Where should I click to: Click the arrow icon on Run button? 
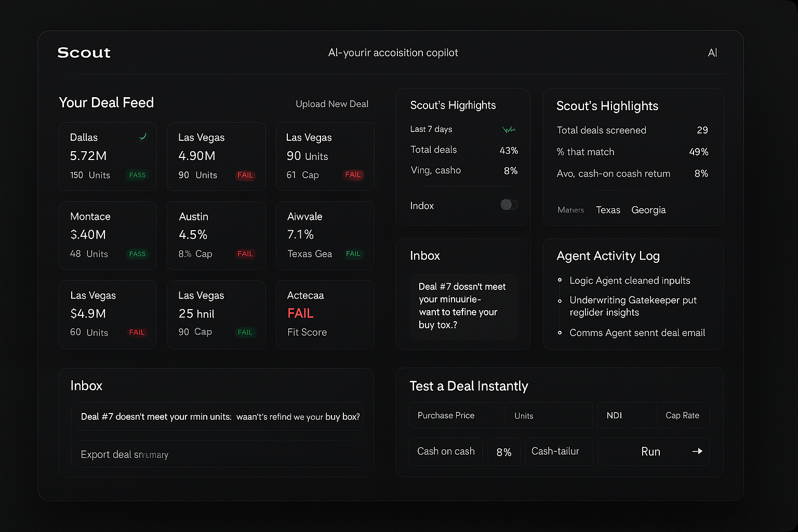coord(697,451)
